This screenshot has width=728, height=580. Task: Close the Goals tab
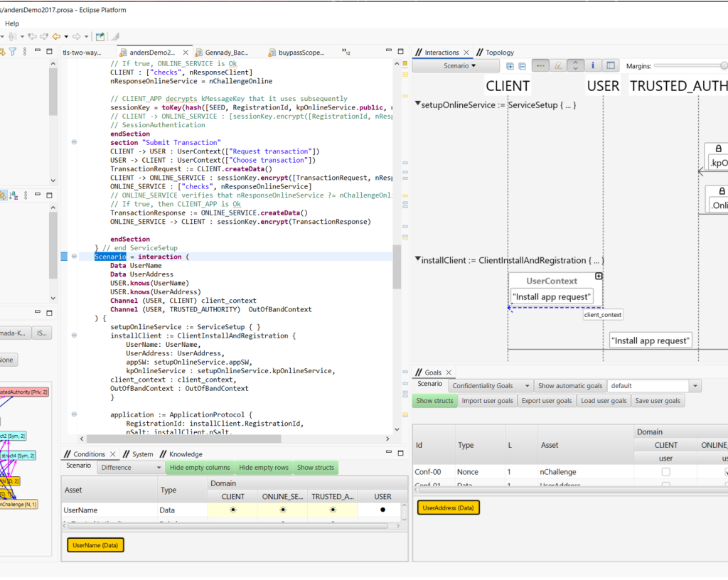tap(449, 372)
